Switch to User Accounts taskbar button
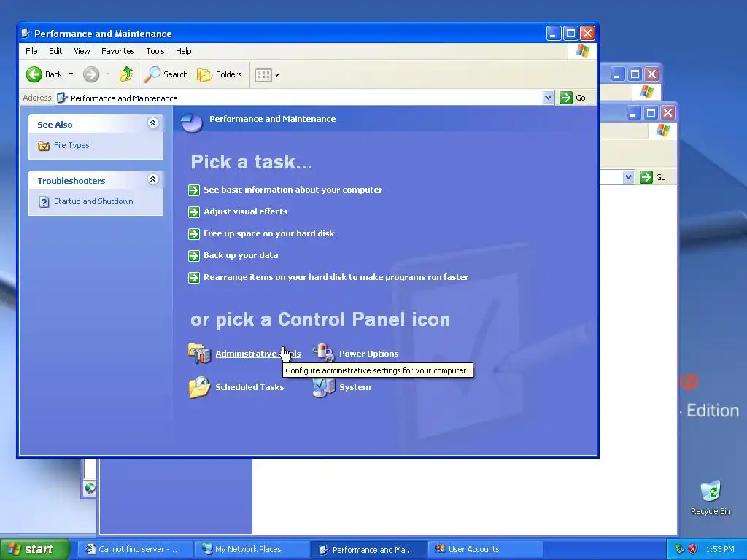Viewport: 747px width, 560px height. [x=485, y=549]
